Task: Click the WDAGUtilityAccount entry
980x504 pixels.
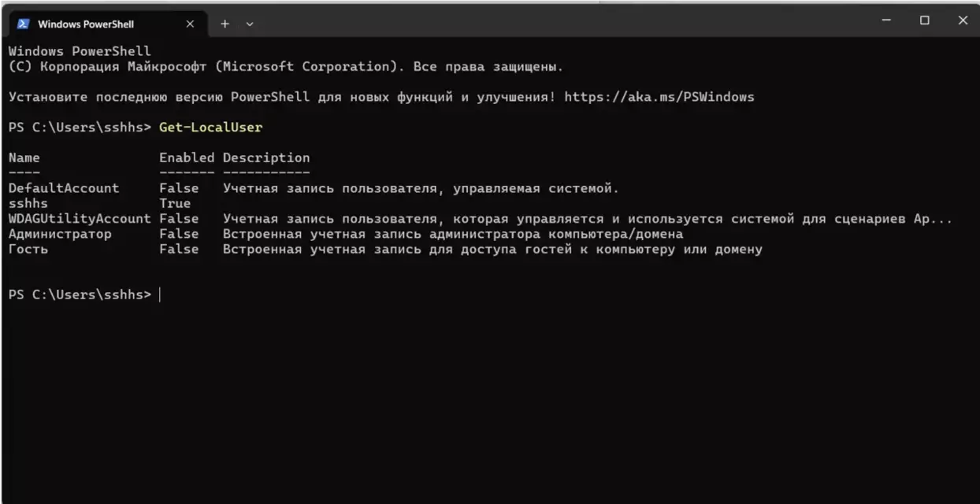Action: (80, 219)
